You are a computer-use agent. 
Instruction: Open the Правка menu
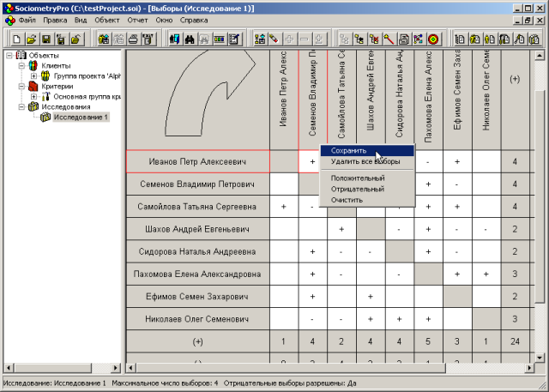click(x=54, y=19)
